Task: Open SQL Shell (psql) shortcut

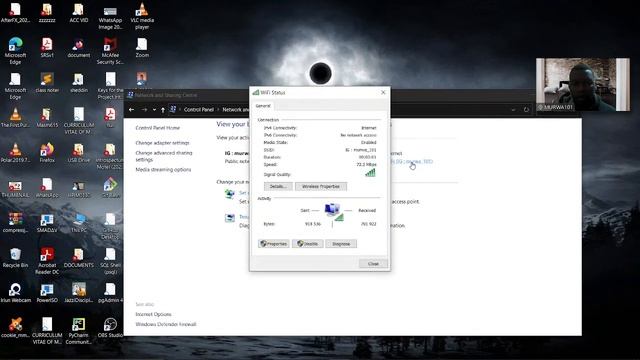Action: coord(110,262)
